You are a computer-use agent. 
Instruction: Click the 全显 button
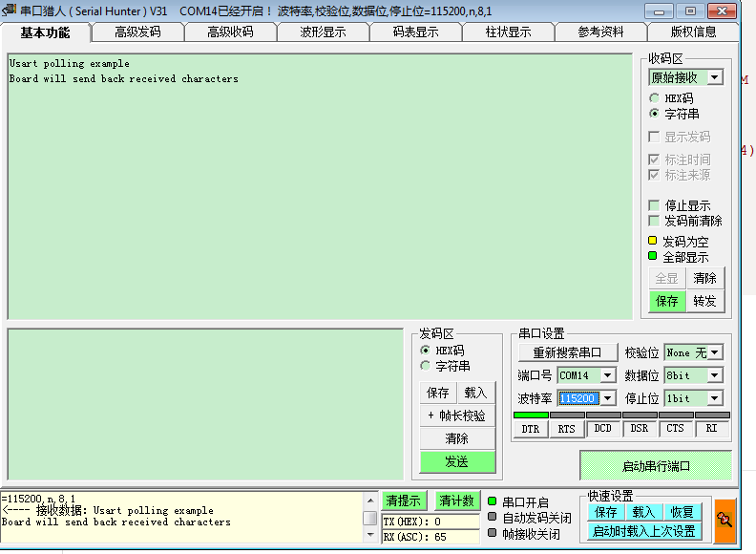click(x=667, y=278)
